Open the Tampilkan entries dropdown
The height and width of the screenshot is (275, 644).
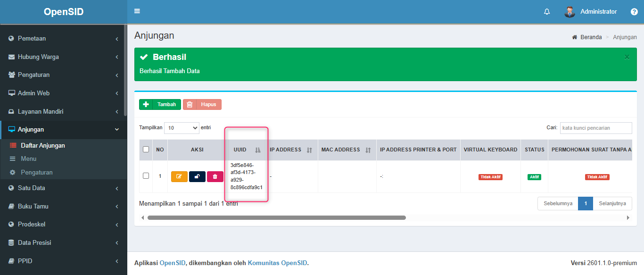coord(182,128)
